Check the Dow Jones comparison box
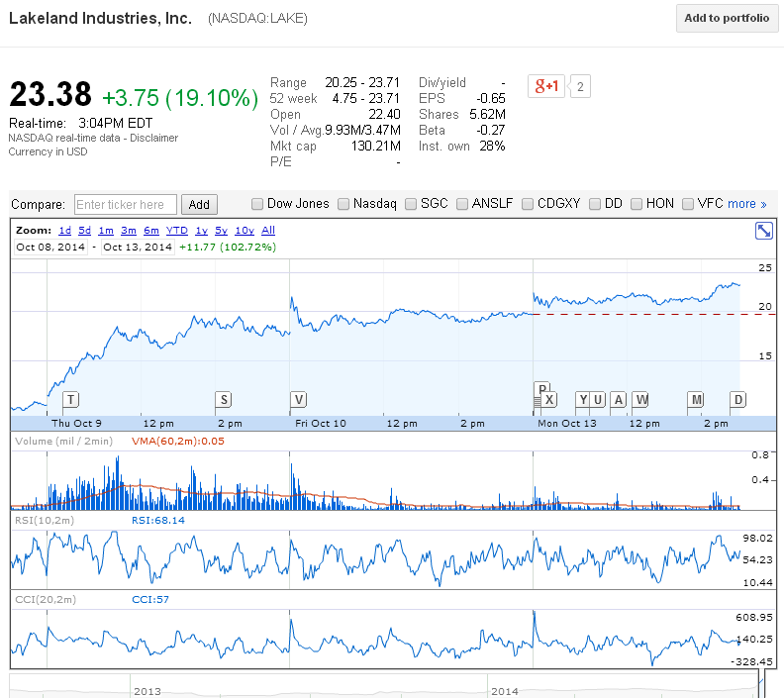Viewport: 784px width, 698px height. tap(257, 204)
